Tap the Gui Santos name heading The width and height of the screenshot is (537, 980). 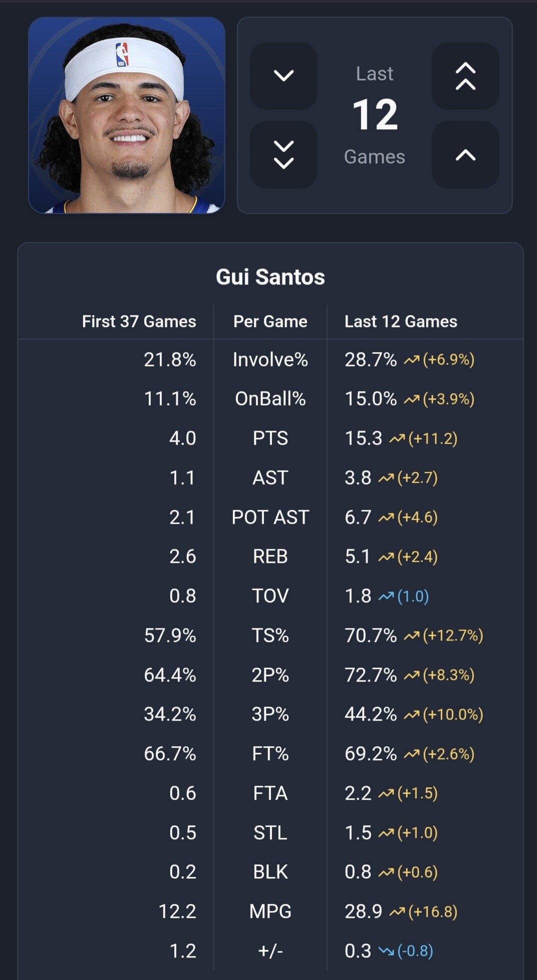click(x=270, y=277)
